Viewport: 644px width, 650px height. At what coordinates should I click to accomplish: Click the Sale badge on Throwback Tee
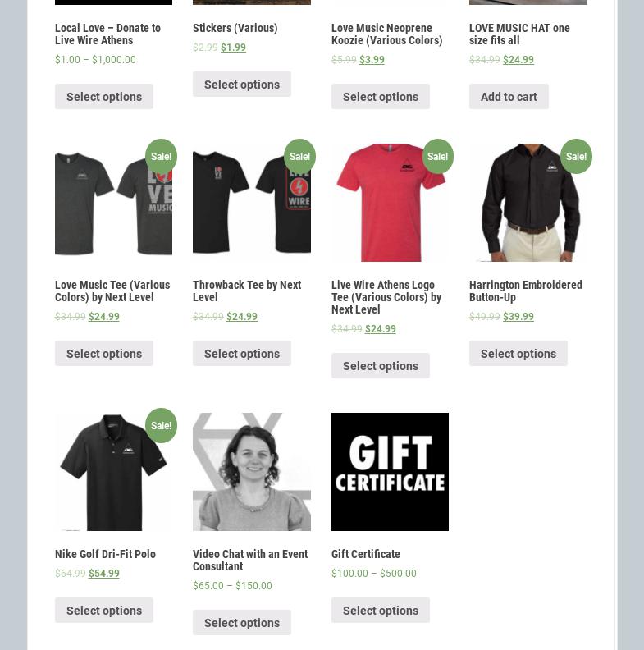point(299,156)
